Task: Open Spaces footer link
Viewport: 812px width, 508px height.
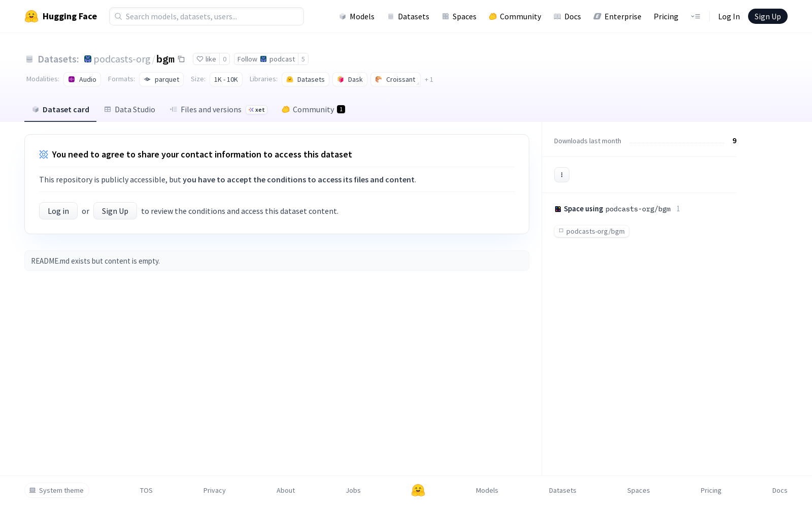Action: click(638, 490)
